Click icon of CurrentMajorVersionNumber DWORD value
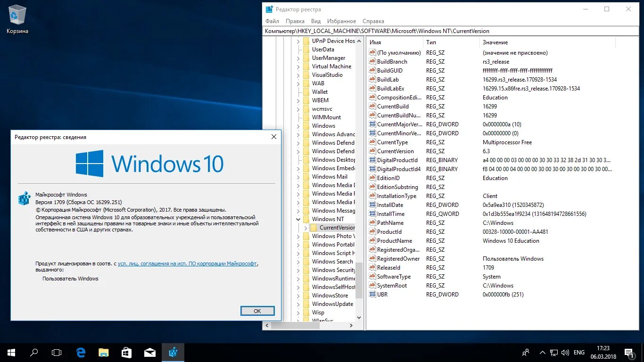Viewport: 644px width, 362px height. 372,124
